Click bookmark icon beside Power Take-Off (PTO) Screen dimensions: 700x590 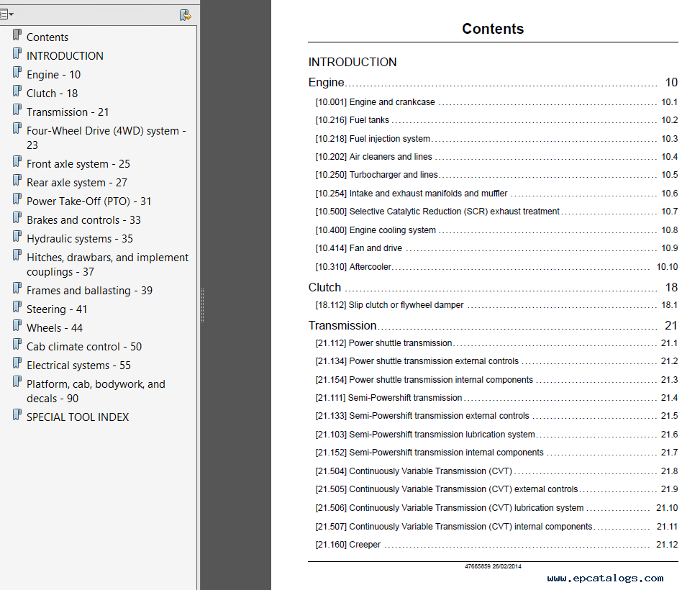pos(17,199)
